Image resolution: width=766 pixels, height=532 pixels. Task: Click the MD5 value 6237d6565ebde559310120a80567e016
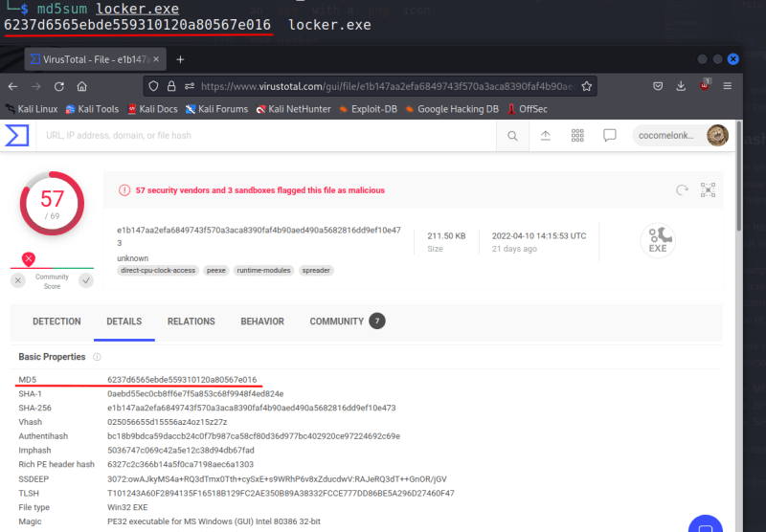tap(182, 380)
